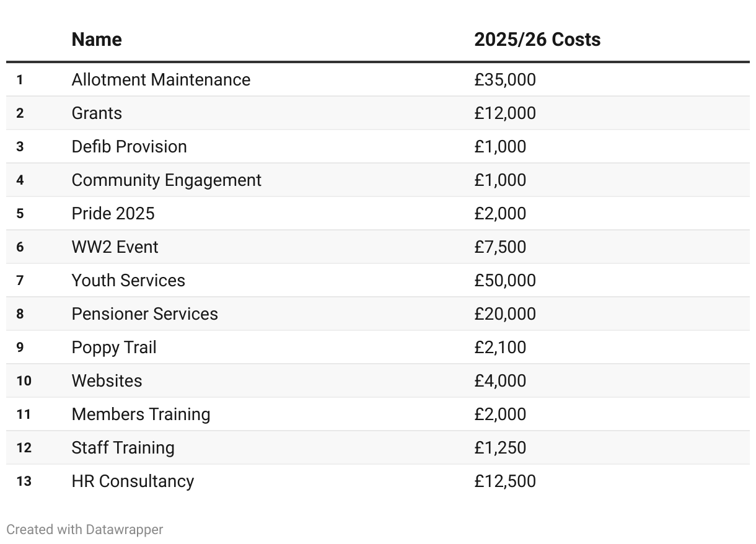This screenshot has width=756, height=544.
Task: Select the Allotment Maintenance row name
Action: 161,80
